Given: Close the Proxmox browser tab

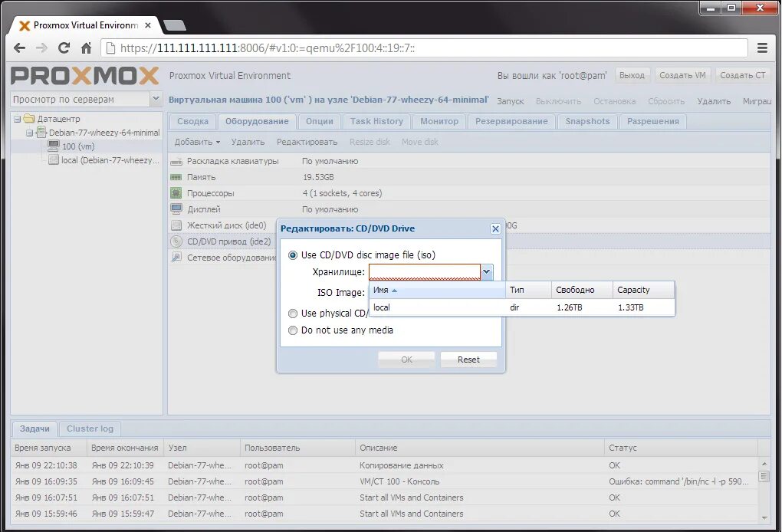Looking at the screenshot, I should 148,25.
